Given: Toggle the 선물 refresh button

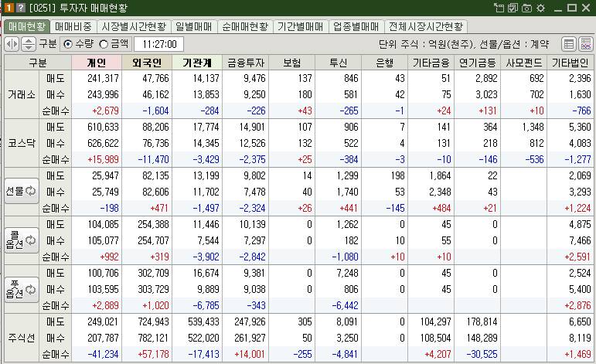Looking at the screenshot, I should pyautogui.click(x=22, y=191).
